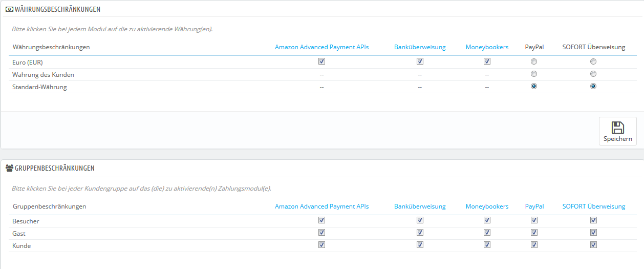
Task: Click the Gruppenbeschränkungen group icon
Action: (9, 168)
